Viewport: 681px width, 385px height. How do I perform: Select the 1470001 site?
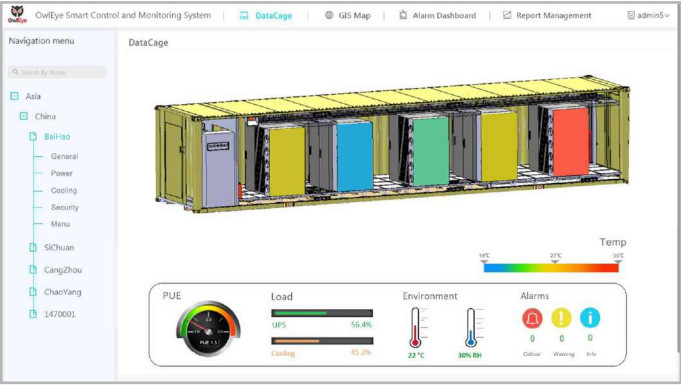click(x=60, y=314)
